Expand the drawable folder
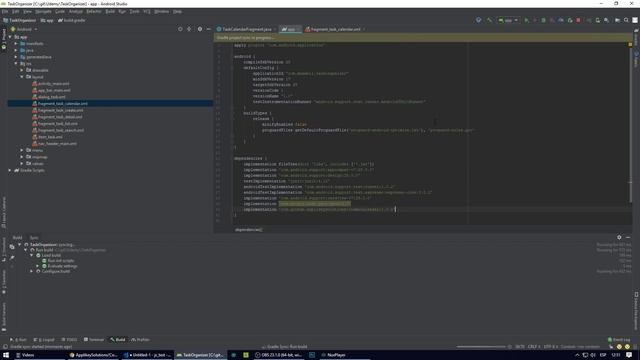640x360 pixels. 22,70
